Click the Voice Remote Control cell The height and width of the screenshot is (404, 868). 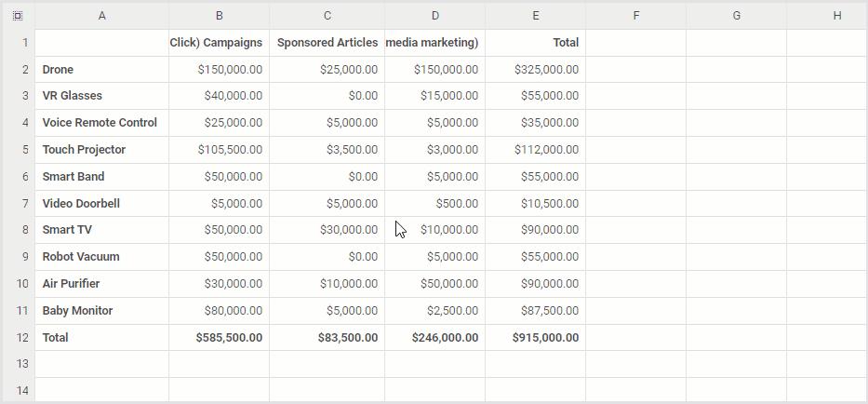(x=101, y=122)
